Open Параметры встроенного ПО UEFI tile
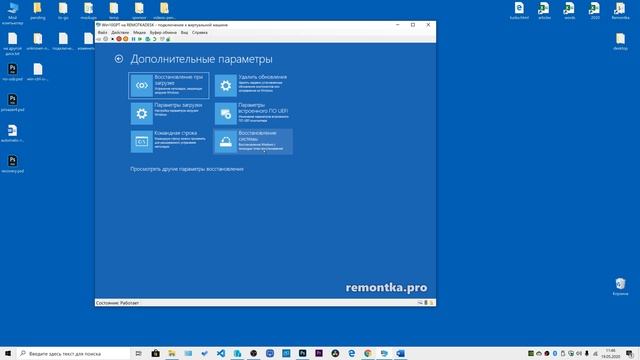The width and height of the screenshot is (640, 360). [253, 113]
